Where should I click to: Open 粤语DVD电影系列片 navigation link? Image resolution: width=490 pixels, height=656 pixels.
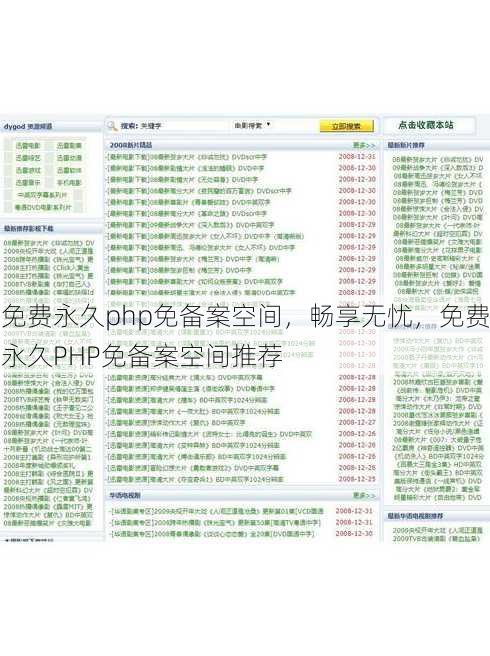click(x=43, y=207)
